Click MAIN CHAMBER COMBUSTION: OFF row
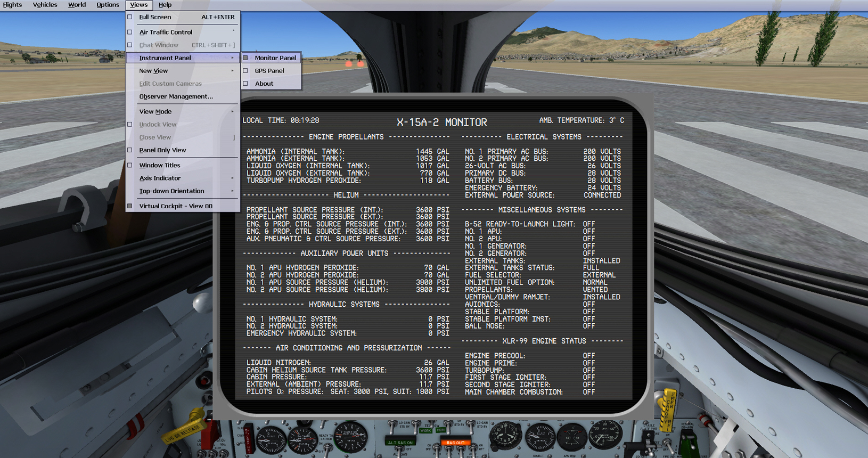This screenshot has height=458, width=868. [x=530, y=392]
